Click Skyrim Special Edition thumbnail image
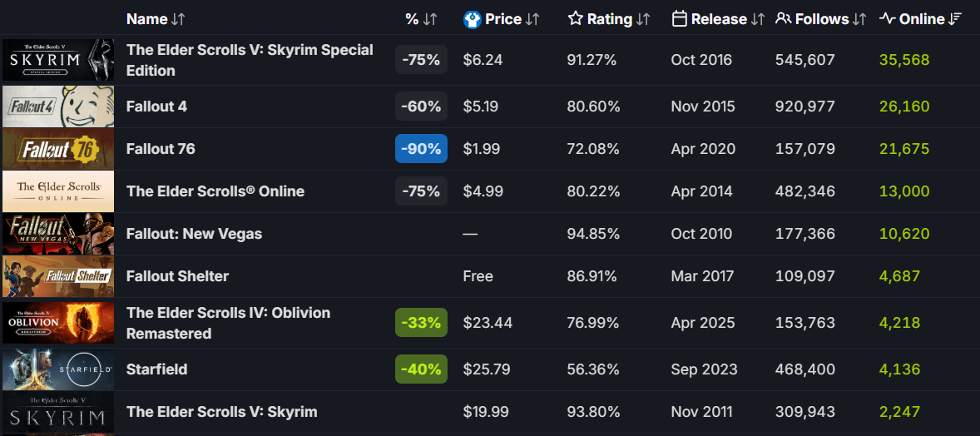 58,60
